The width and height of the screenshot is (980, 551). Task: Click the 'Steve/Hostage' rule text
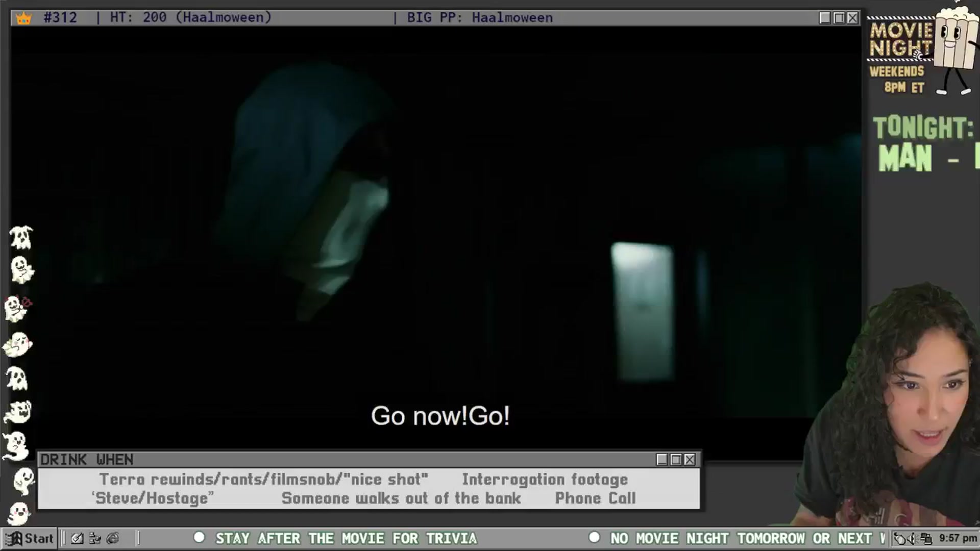(153, 498)
